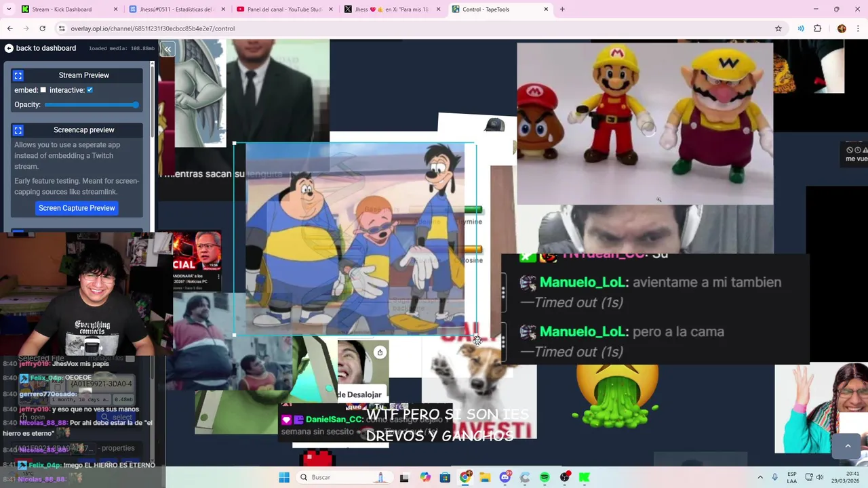Switch to Stream - Kick Dashboard tab

(x=68, y=9)
